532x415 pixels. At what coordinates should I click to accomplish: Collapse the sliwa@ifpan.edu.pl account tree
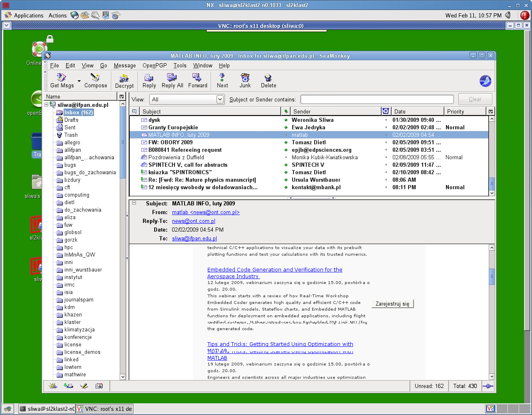[x=47, y=105]
